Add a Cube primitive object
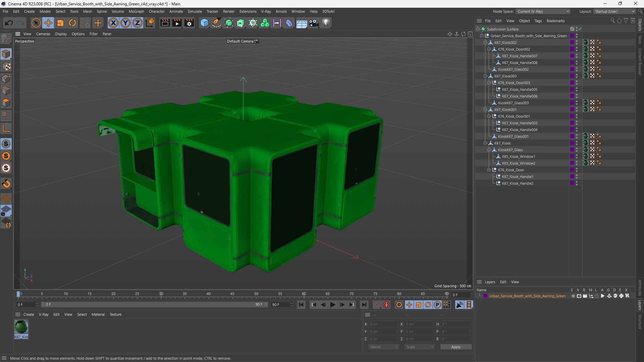644x362 pixels. pos(204,23)
